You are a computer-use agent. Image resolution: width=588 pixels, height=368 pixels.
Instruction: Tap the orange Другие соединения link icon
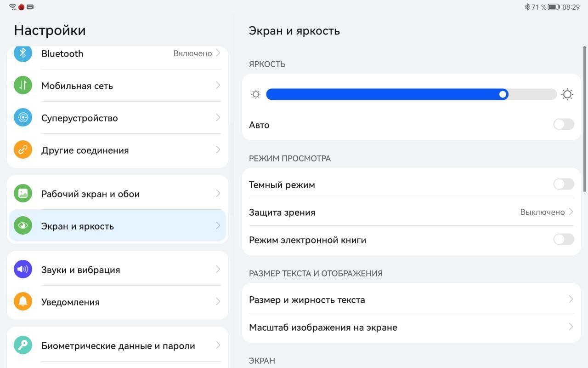point(23,150)
